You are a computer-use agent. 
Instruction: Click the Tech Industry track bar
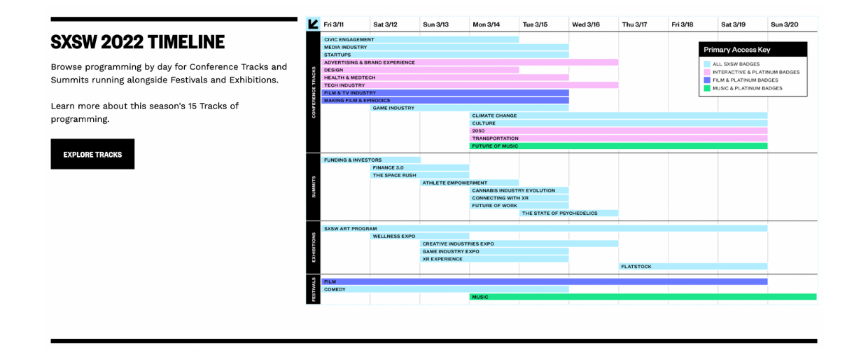[470, 85]
